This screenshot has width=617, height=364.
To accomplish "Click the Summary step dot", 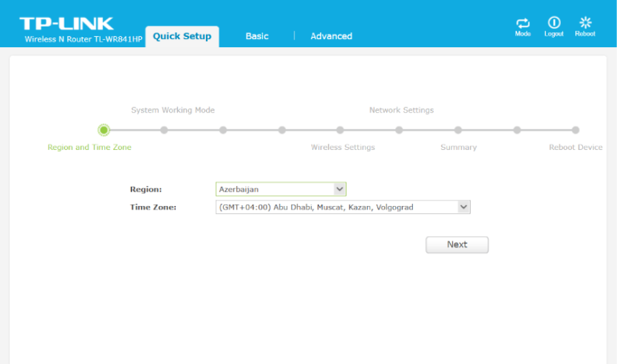I will coord(458,130).
